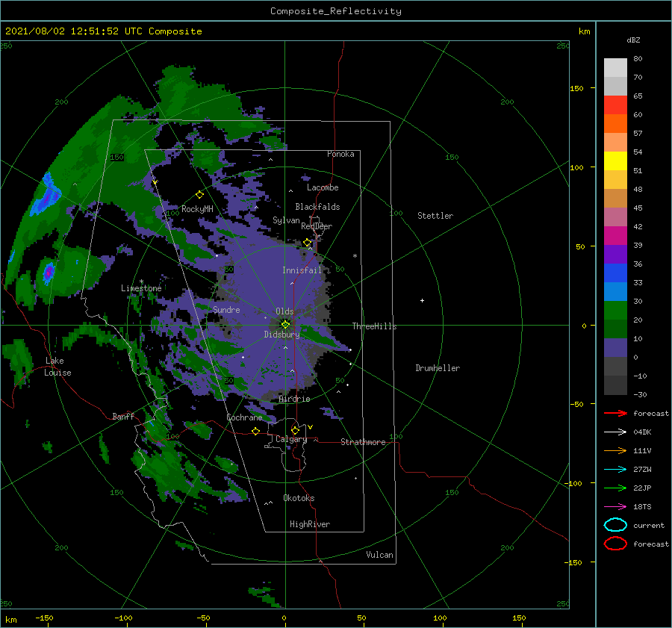This screenshot has width=672, height=628.
Task: Select the gold 48-51 dBZ swatch
Action: tap(615, 179)
